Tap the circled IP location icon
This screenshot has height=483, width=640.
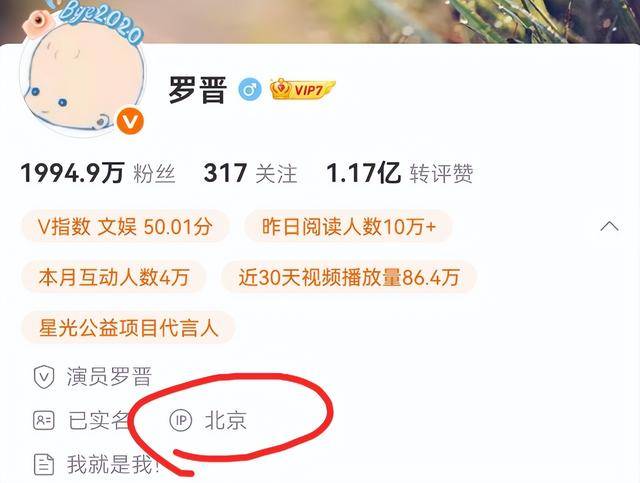coord(180,421)
